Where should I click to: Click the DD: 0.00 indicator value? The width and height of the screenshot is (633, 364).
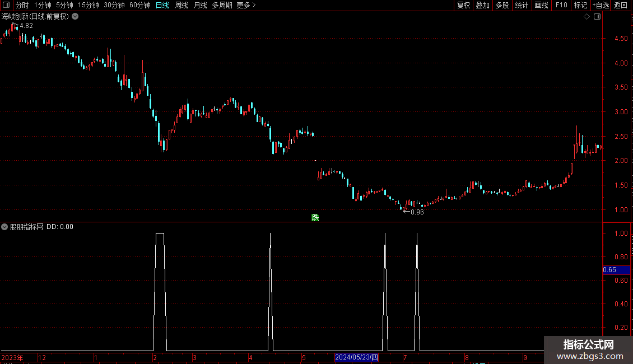[x=60, y=227]
